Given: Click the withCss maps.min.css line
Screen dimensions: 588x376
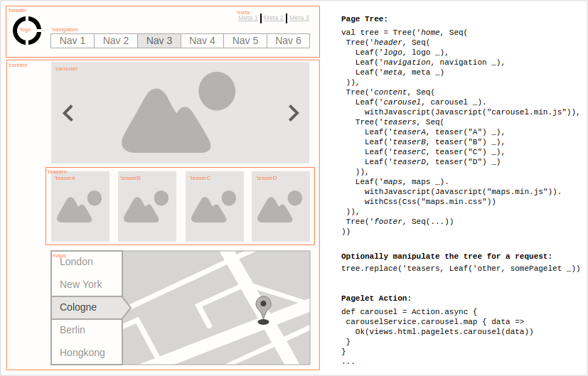Looking at the screenshot, I should pos(430,202).
